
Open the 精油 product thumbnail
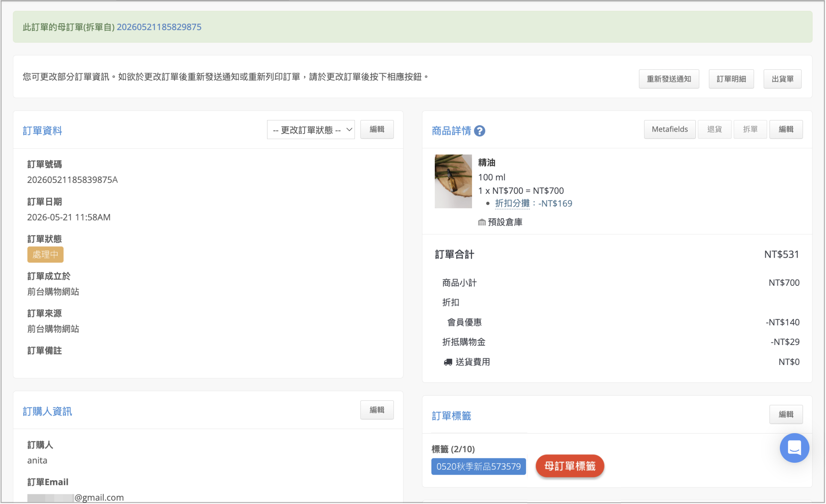[x=453, y=181]
